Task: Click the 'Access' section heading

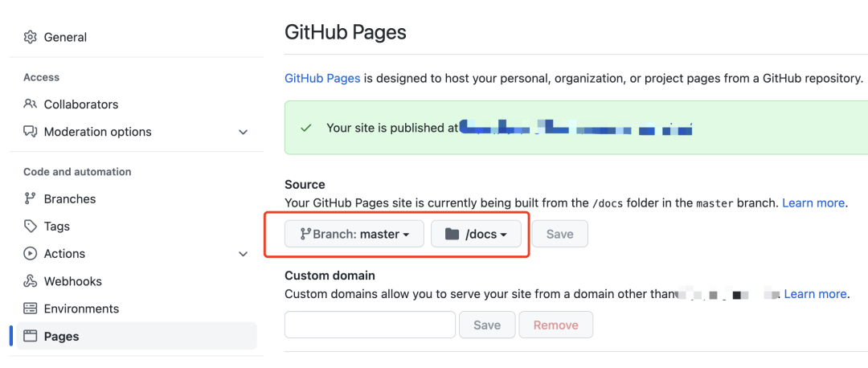Action: (41, 77)
